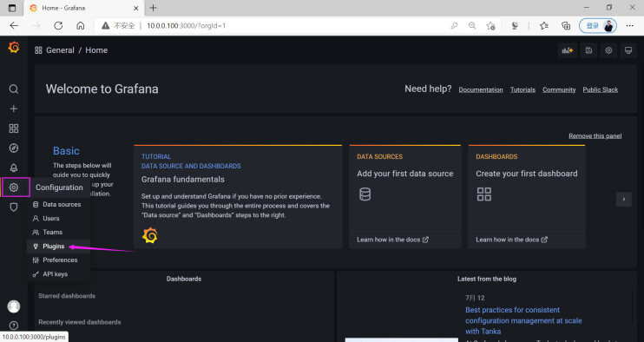Click the Recently viewed dashboards heading

pyautogui.click(x=80, y=322)
